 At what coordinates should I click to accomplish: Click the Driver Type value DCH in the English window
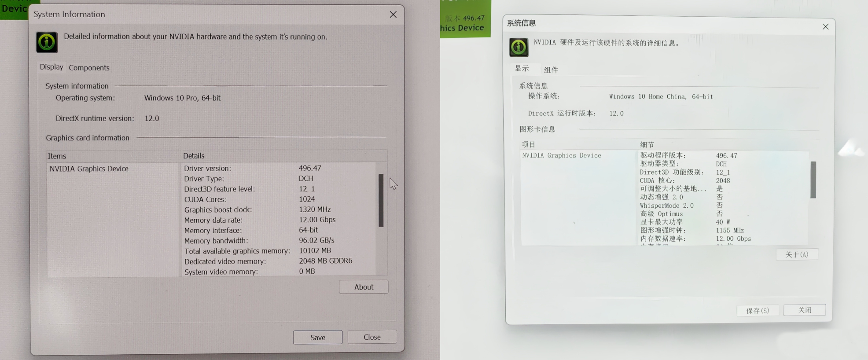click(x=306, y=178)
